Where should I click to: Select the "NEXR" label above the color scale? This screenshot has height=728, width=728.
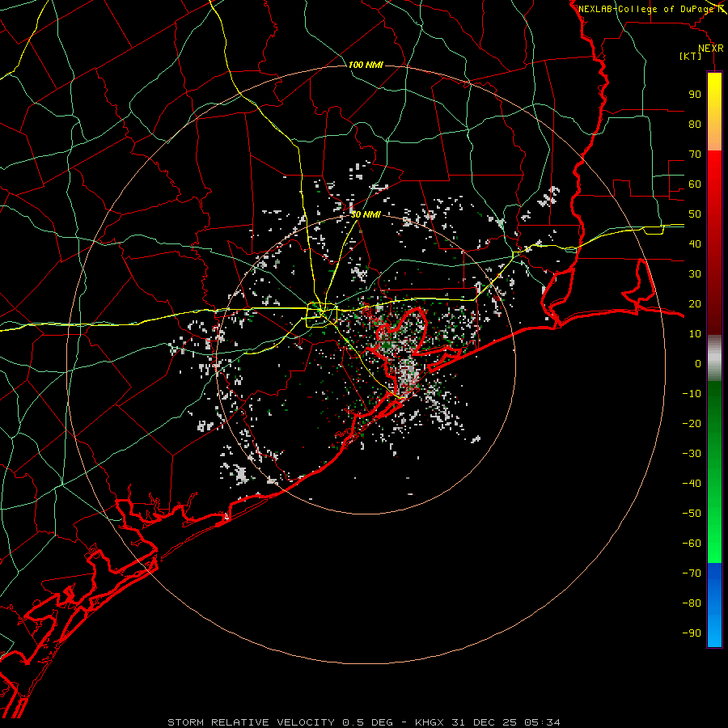710,49
